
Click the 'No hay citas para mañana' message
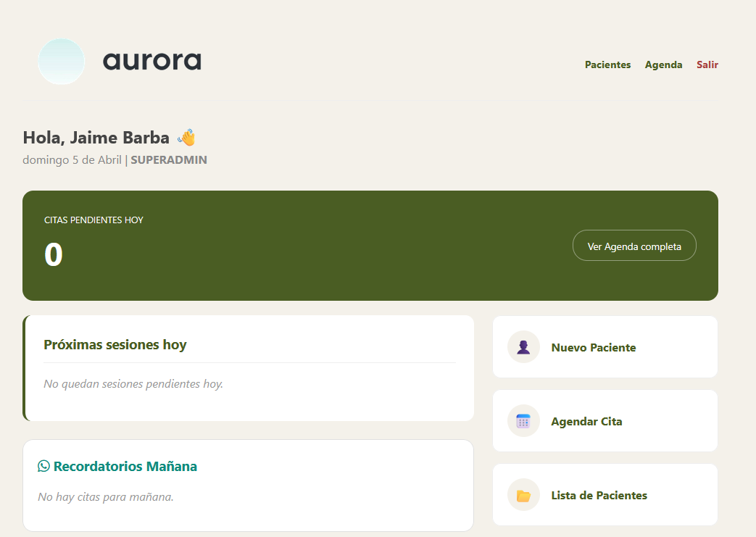click(x=106, y=496)
